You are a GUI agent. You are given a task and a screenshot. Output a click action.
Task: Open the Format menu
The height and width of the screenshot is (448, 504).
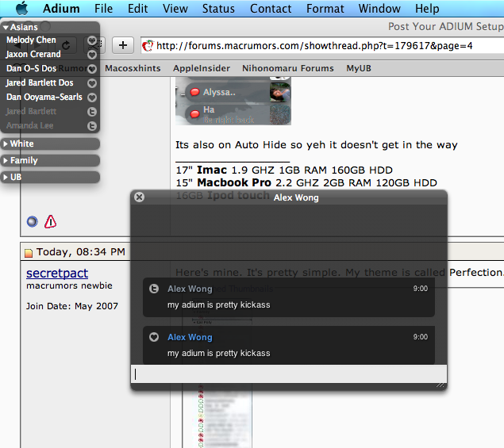click(325, 9)
